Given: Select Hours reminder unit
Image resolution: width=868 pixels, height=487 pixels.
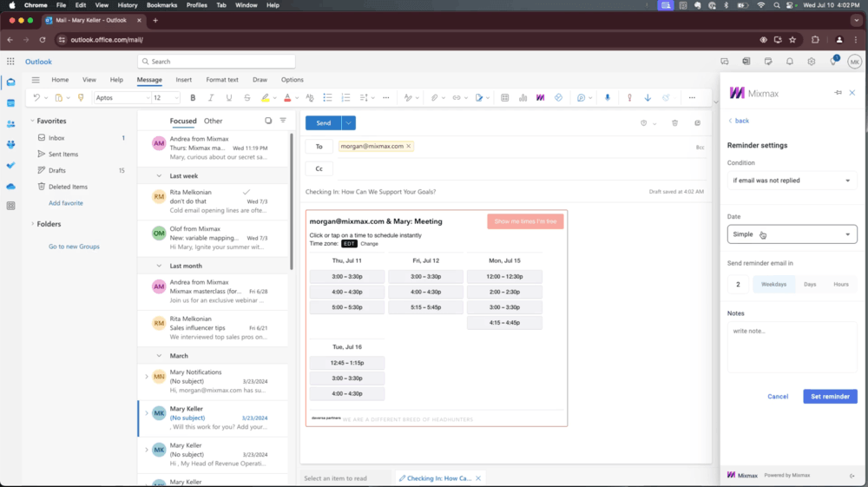Looking at the screenshot, I should pyautogui.click(x=841, y=284).
